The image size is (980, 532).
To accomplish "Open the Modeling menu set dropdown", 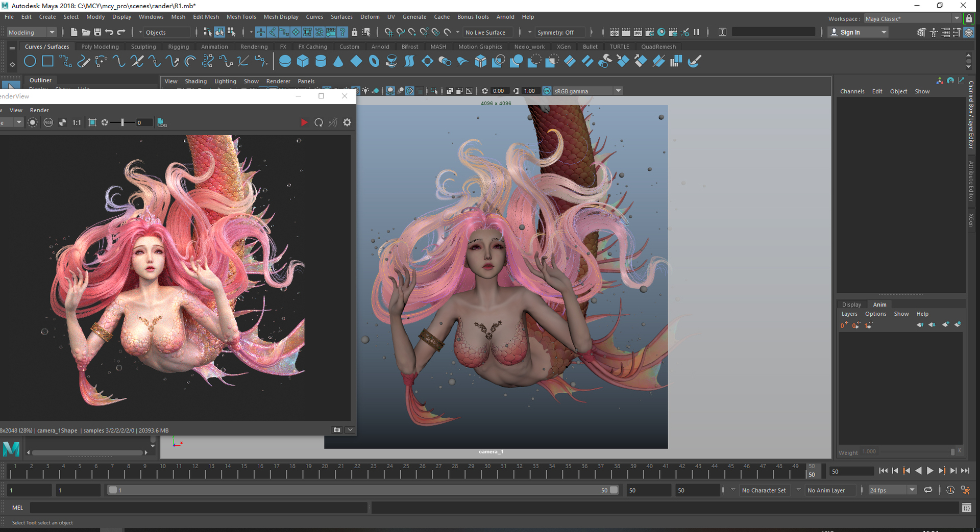I will 31,32.
